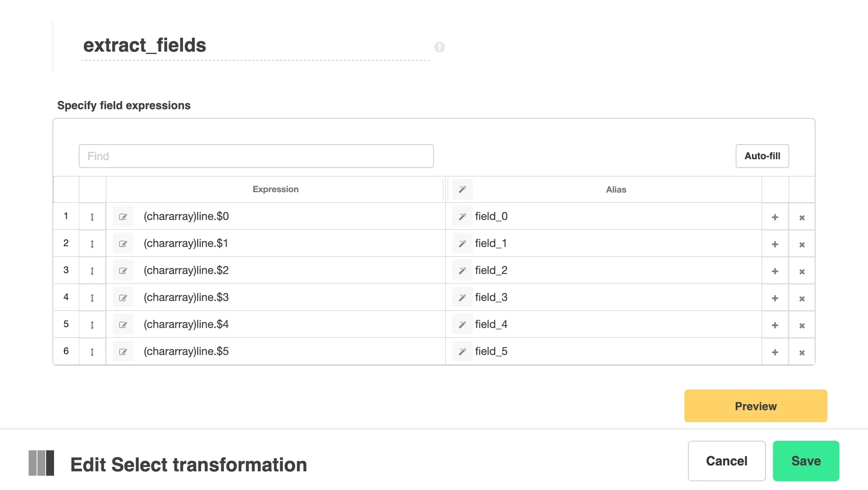Apply the wand icon beside field_5 alias
Screen dimensions: 868x490
point(462,351)
